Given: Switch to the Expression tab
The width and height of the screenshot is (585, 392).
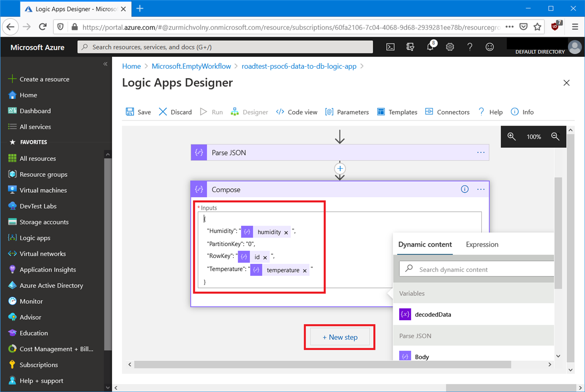Looking at the screenshot, I should [x=482, y=245].
